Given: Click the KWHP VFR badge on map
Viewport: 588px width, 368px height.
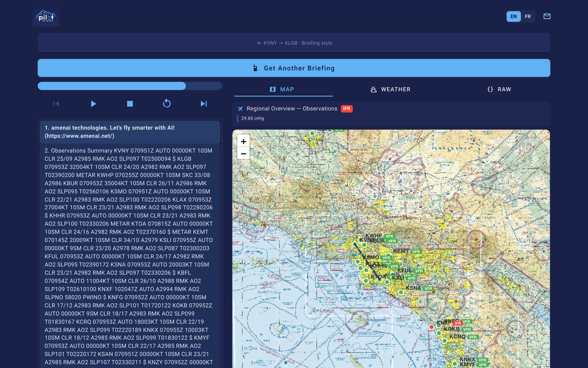Looking at the screenshot, I should [389, 236].
